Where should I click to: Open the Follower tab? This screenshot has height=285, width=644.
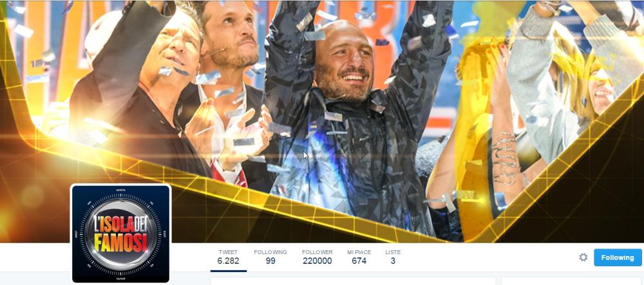(x=317, y=257)
